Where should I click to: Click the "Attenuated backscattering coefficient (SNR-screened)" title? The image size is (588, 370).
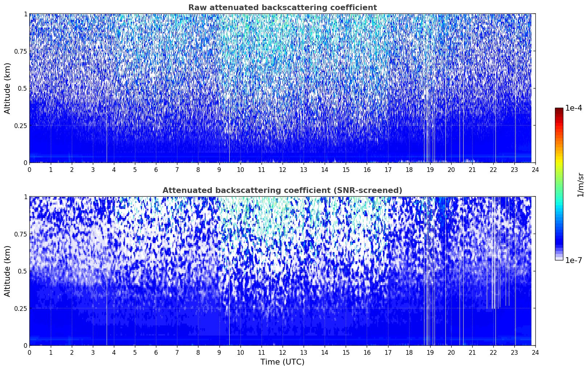point(282,190)
